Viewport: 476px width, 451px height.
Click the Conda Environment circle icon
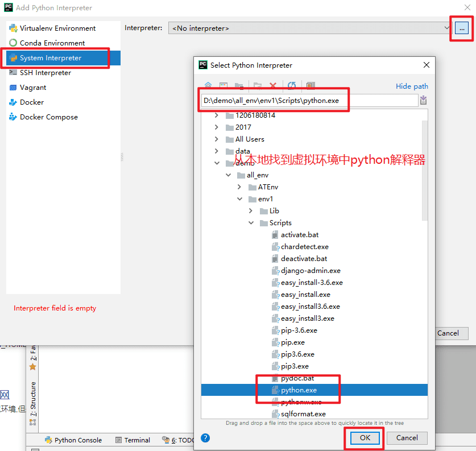click(x=13, y=43)
